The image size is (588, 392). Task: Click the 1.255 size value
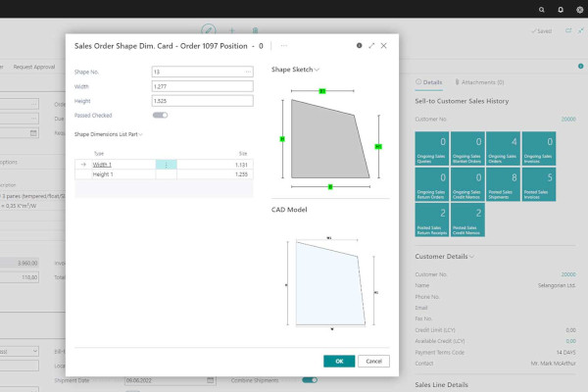click(x=241, y=174)
